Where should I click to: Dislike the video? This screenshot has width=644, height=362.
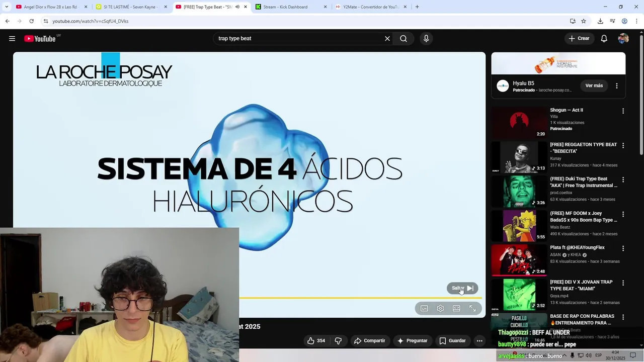click(x=338, y=341)
